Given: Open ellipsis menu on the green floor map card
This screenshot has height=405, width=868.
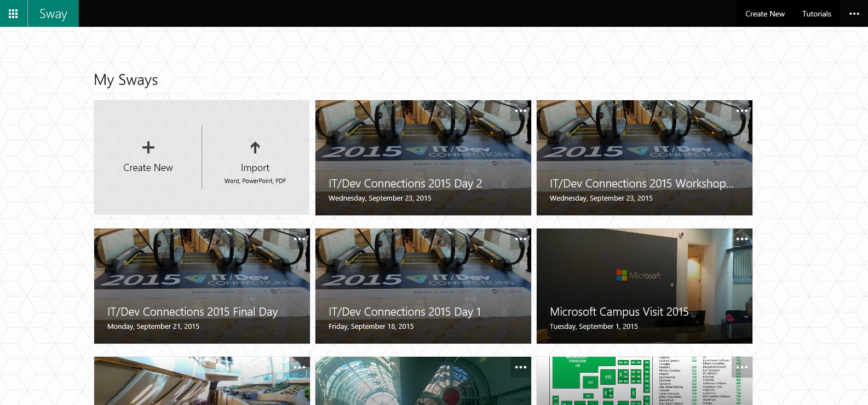Looking at the screenshot, I should click(741, 367).
